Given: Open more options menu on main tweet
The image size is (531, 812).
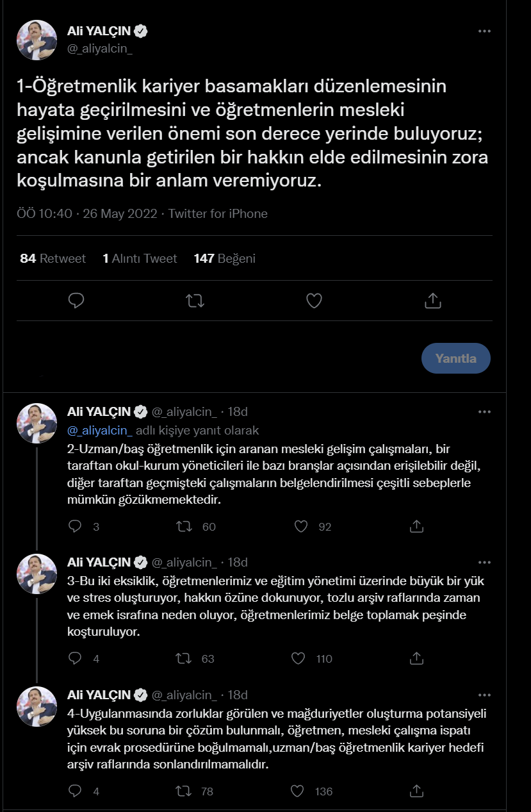Looking at the screenshot, I should [x=486, y=31].
